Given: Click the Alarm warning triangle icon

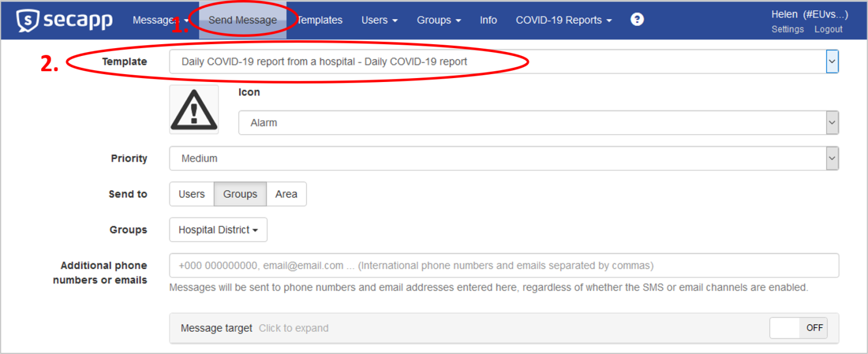Looking at the screenshot, I should click(194, 110).
